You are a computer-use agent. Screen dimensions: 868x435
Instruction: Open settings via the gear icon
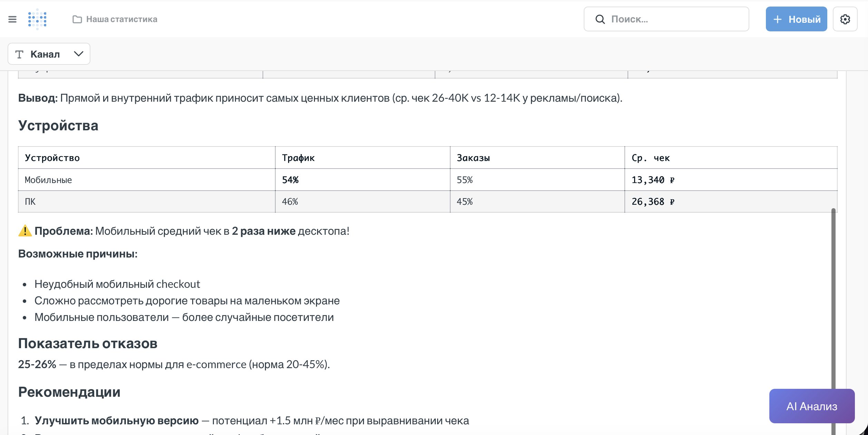[x=845, y=19]
